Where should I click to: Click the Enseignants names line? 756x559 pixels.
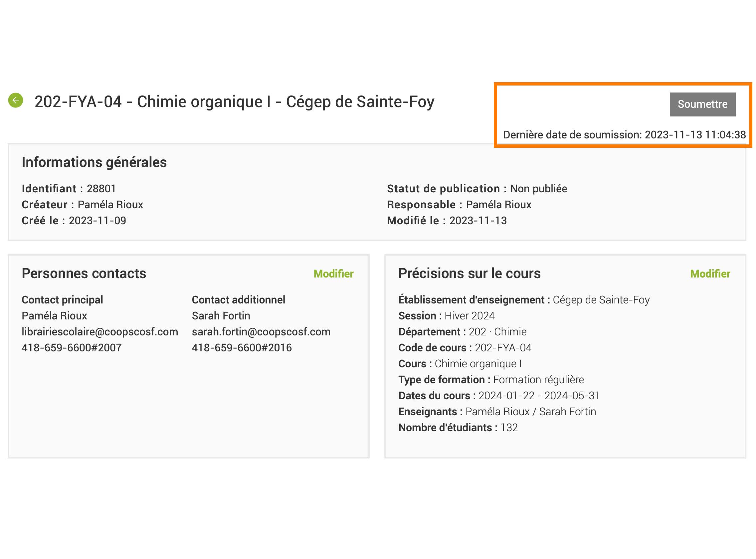[497, 412]
